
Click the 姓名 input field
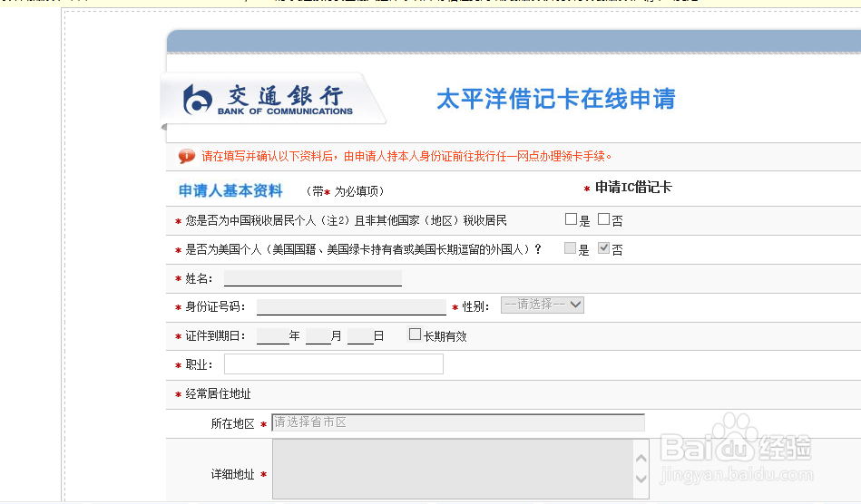point(313,278)
